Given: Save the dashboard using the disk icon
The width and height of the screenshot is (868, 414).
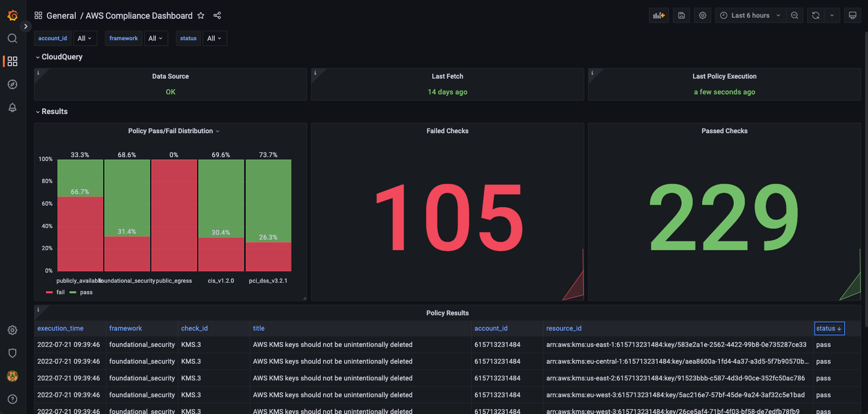Looking at the screenshot, I should click(682, 15).
